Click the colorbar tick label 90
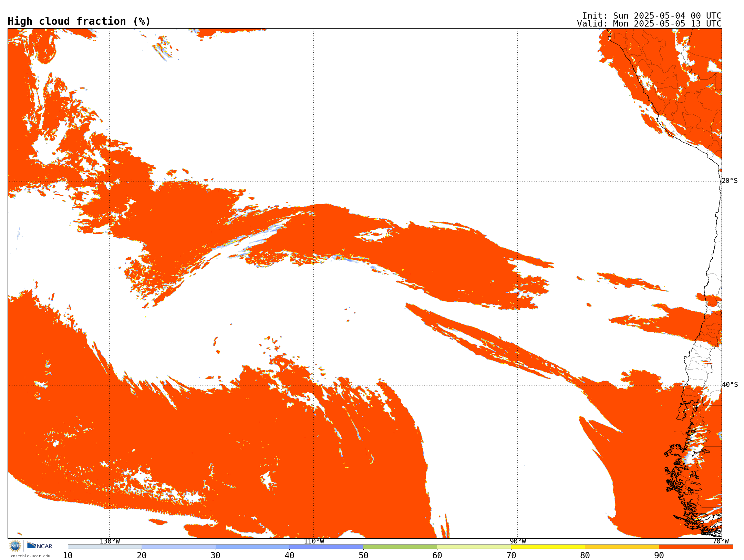744x560 pixels. pyautogui.click(x=659, y=556)
